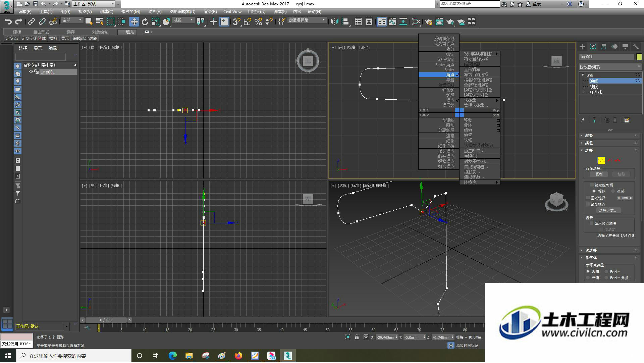Click the 选择方式... button
This screenshot has height=363, width=644.
[x=608, y=210]
